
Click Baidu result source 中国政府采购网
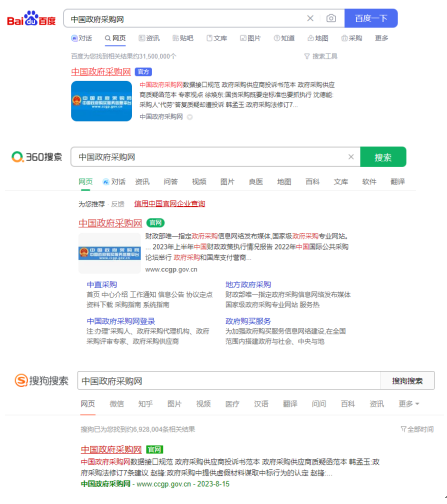(x=161, y=117)
